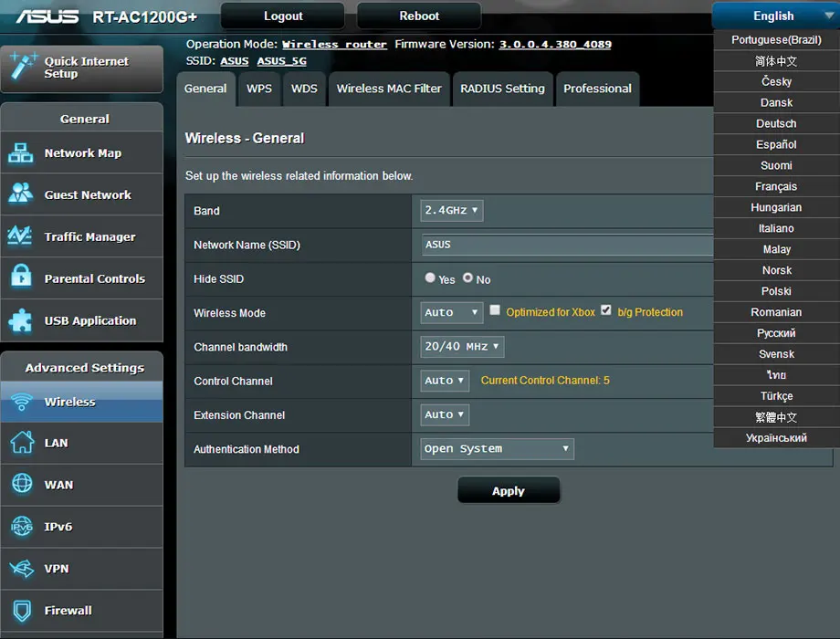Open the Wireless router operation mode link
This screenshot has height=639, width=840.
point(334,45)
